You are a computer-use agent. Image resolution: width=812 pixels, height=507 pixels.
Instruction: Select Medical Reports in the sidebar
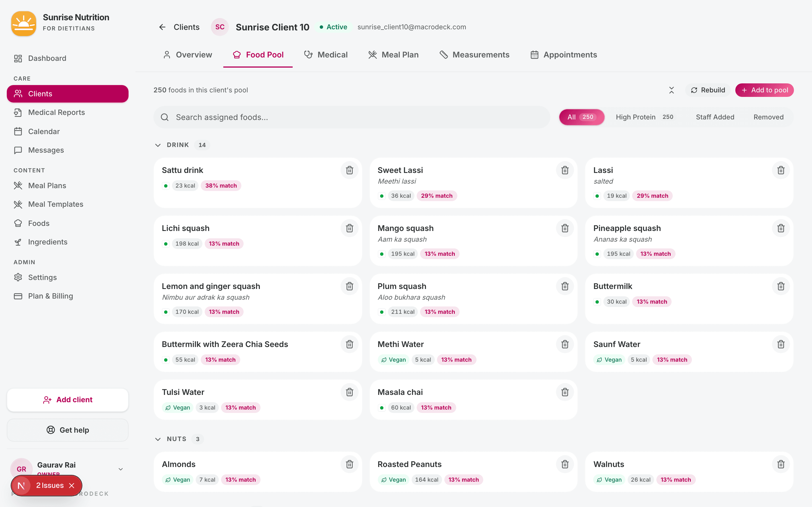click(x=56, y=112)
